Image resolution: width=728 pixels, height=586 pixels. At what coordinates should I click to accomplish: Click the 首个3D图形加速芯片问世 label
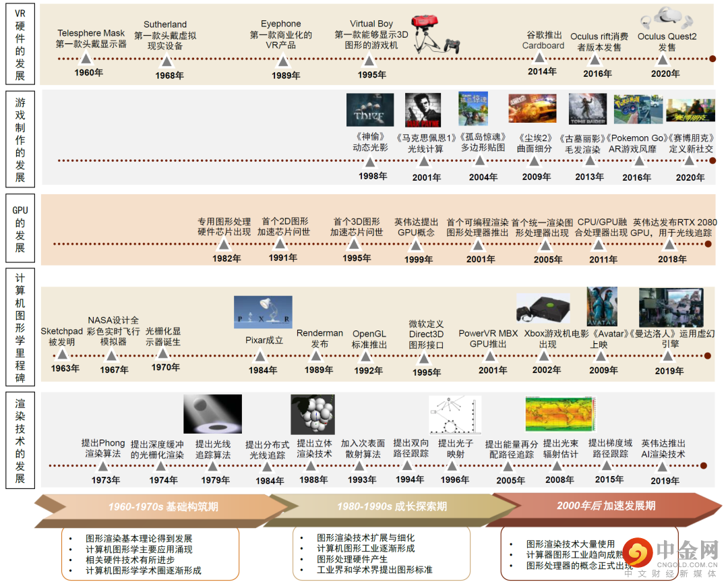(x=356, y=227)
